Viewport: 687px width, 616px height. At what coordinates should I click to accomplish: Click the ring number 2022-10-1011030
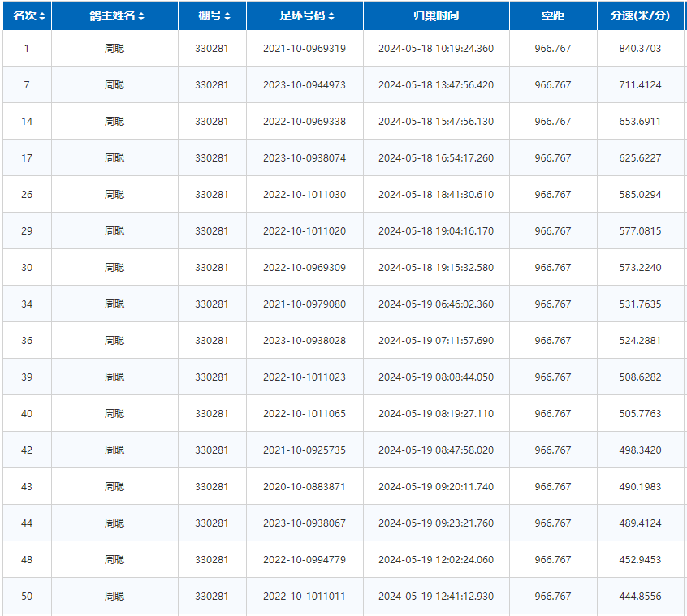[x=305, y=195]
